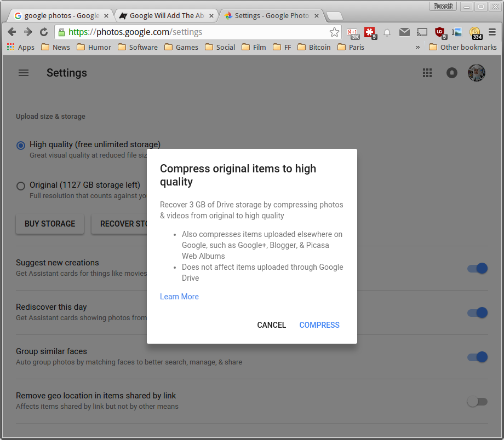Open the Chromecast extension icon
Viewport: 504px width, 440px height.
tap(422, 33)
